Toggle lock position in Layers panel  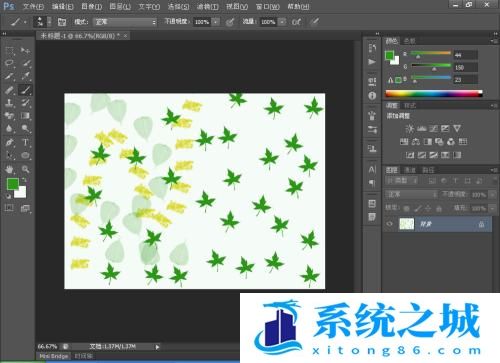[x=428, y=209]
